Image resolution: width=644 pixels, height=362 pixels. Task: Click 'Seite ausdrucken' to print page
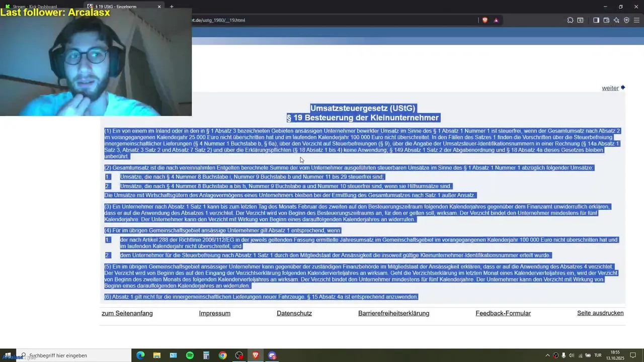pyautogui.click(x=600, y=313)
